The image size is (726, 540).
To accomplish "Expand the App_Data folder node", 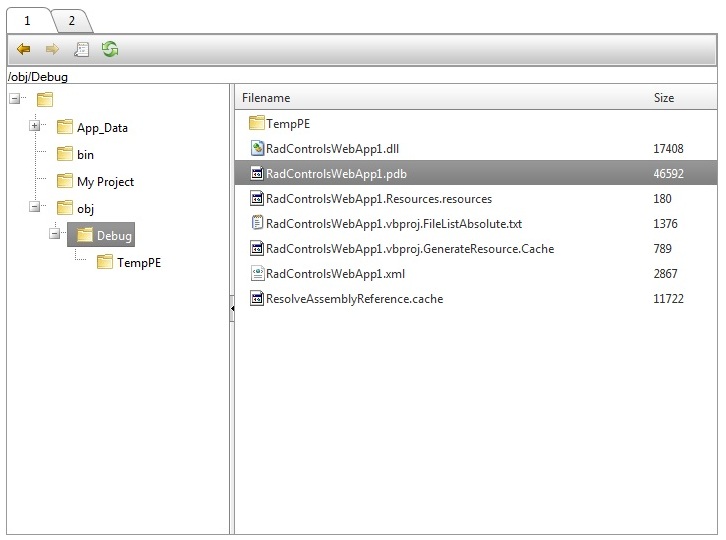I will (x=35, y=127).
